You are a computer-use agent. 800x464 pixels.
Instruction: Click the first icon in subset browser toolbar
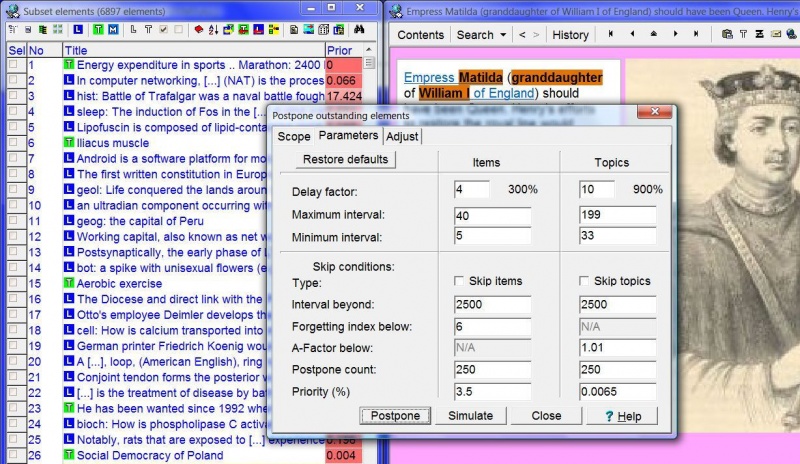coord(13,30)
